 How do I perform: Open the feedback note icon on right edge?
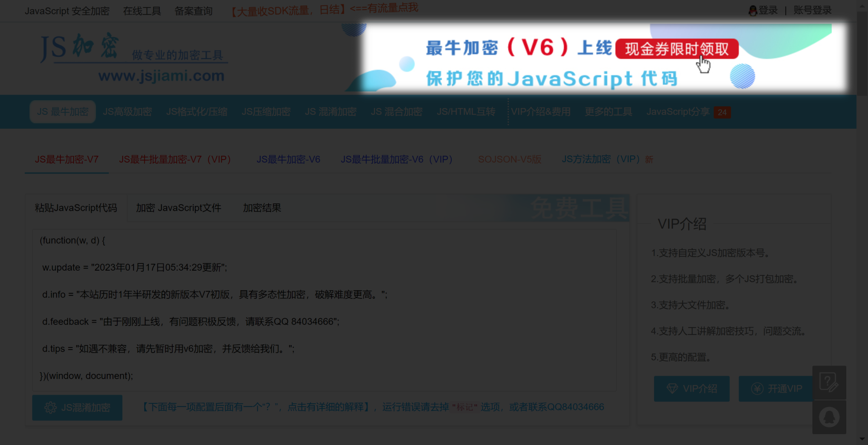pos(829,382)
